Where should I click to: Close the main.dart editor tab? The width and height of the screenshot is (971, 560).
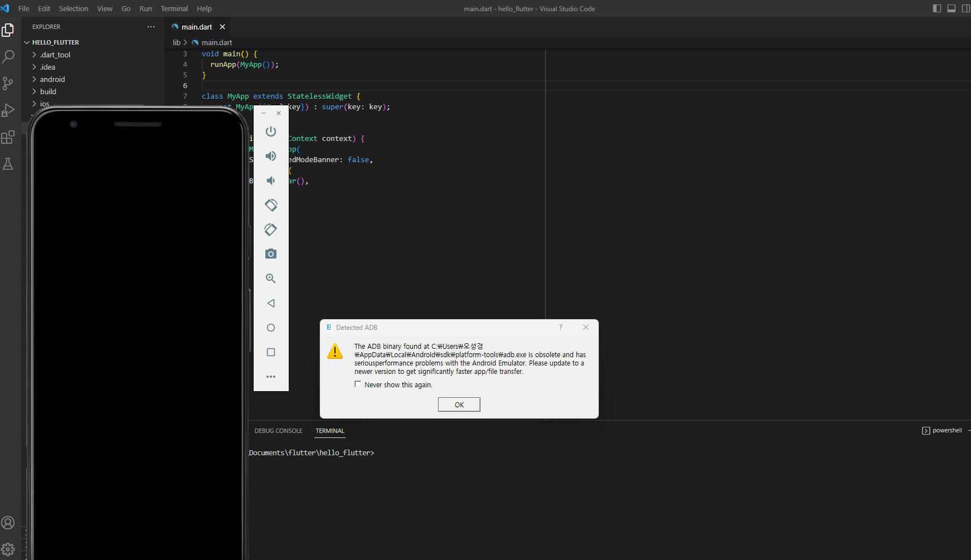tap(222, 27)
